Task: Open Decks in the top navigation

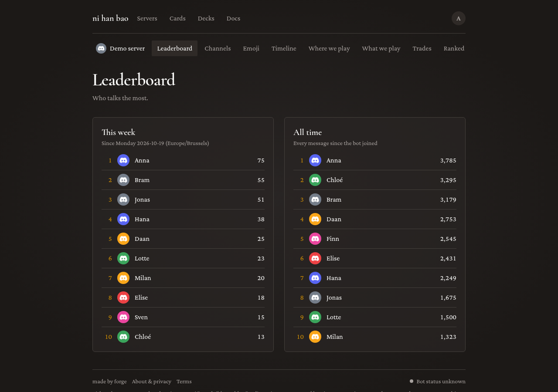Action: tap(206, 18)
